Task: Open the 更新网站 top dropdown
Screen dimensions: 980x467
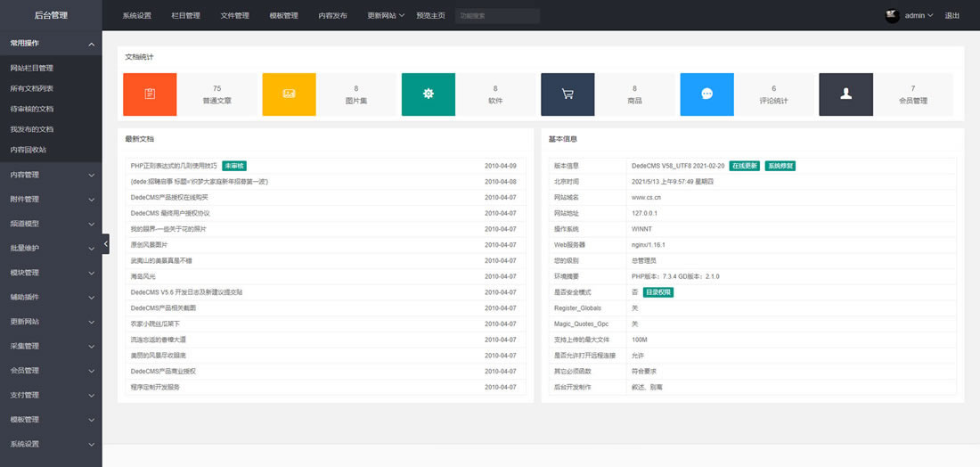Action: click(x=386, y=15)
